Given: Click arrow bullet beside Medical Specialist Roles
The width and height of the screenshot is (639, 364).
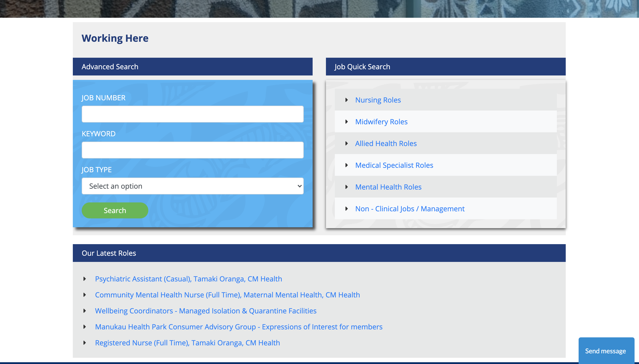Looking at the screenshot, I should point(346,165).
